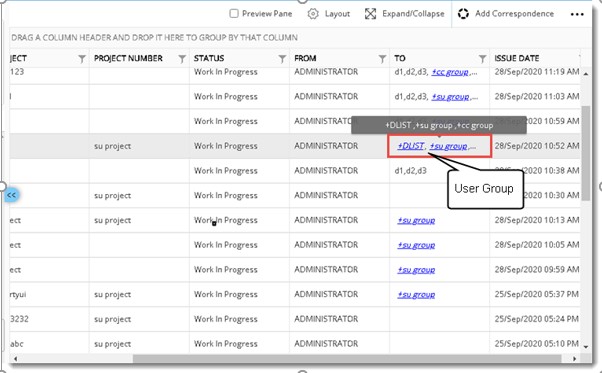602x373 pixels.
Task: Open the Layout gear icon
Action: point(313,14)
